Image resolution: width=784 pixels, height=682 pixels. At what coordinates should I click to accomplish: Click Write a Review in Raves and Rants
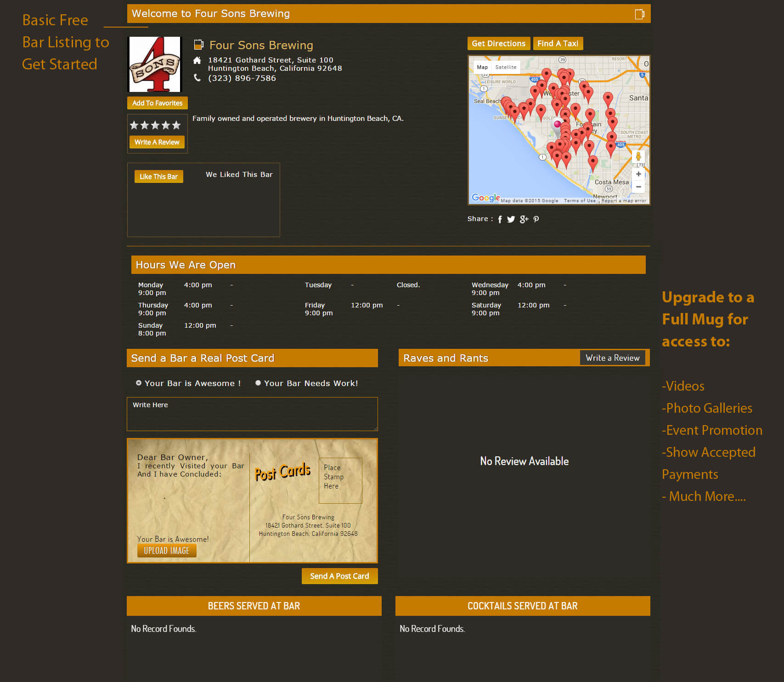click(613, 358)
